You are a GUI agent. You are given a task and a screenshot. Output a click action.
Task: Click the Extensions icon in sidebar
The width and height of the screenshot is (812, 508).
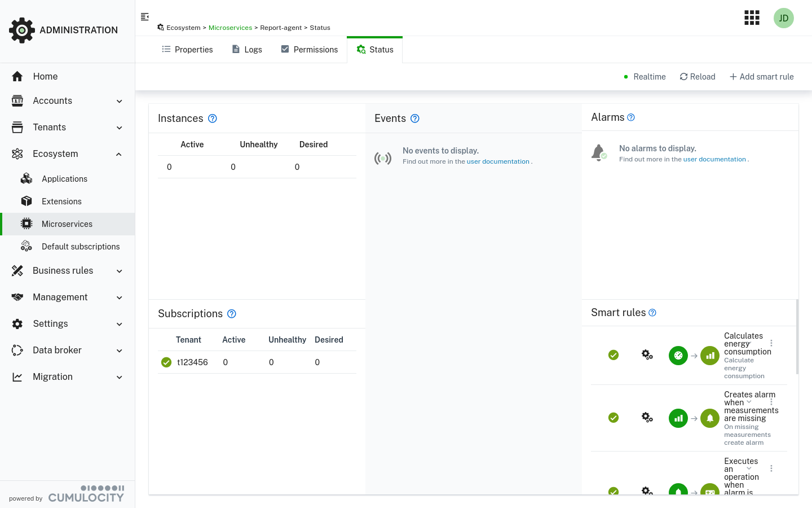pos(27,201)
